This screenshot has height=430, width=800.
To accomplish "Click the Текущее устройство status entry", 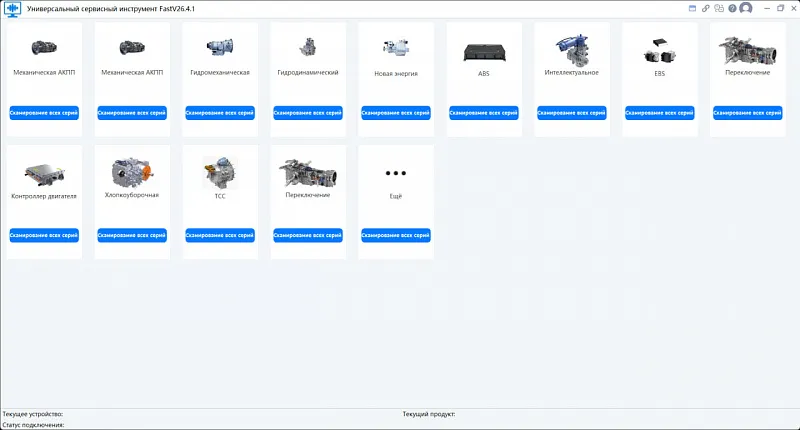I will [33, 414].
